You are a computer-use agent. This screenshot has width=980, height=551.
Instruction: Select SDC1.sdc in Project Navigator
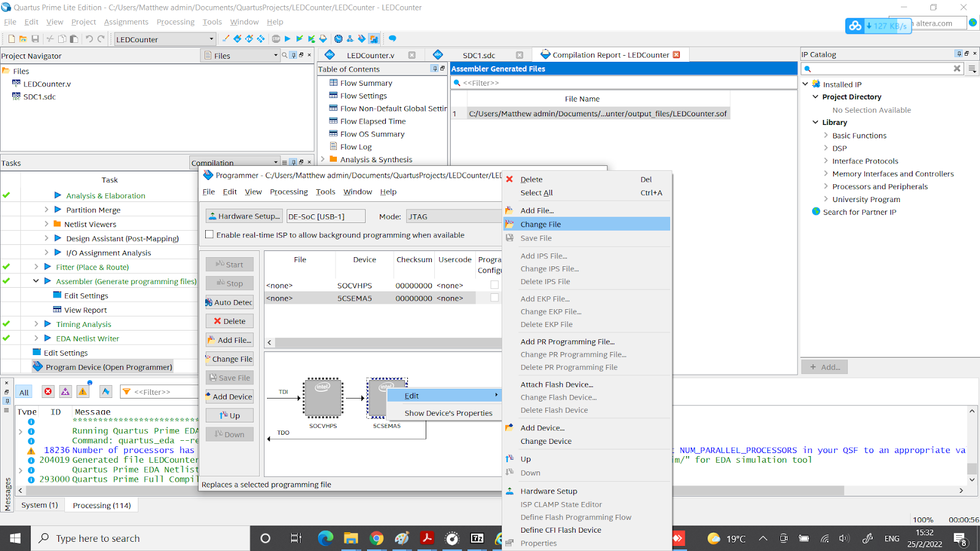point(39,97)
